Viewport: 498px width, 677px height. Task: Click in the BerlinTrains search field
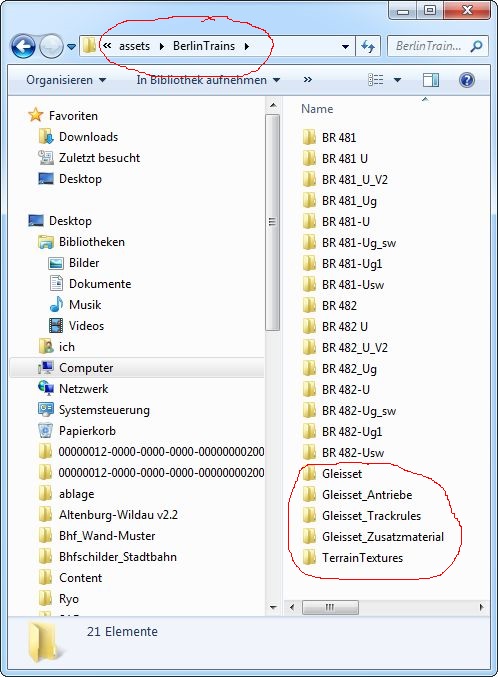pyautogui.click(x=428, y=46)
